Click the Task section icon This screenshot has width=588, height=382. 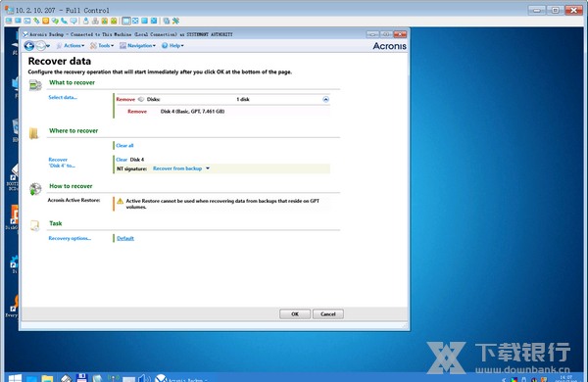point(34,225)
